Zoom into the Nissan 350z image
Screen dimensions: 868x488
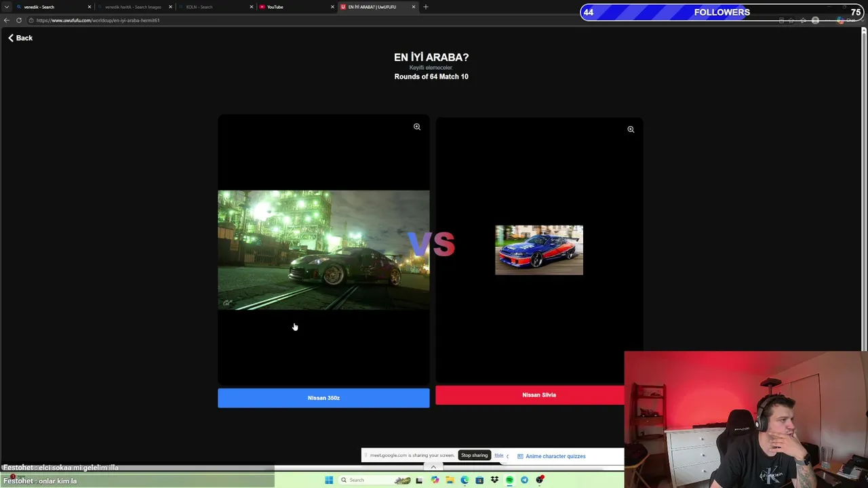tap(417, 127)
